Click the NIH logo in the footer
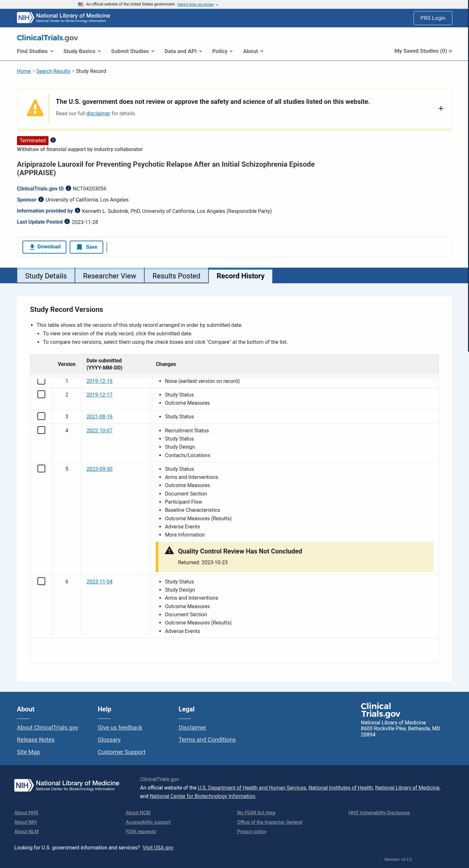The width and height of the screenshot is (469, 868). pos(67,785)
